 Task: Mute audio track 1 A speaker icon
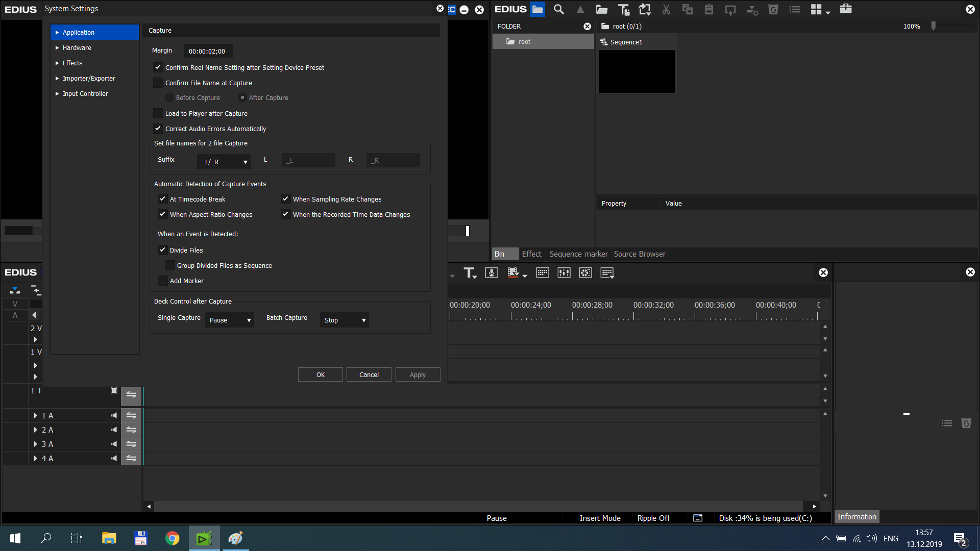(x=114, y=415)
